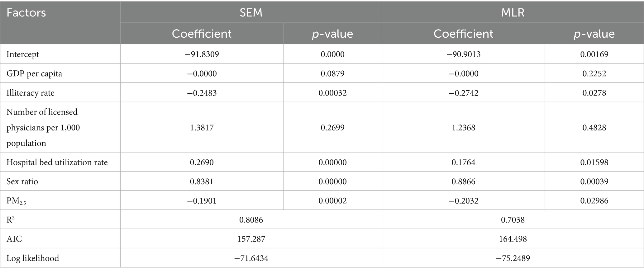This screenshot has height=273, width=644.
Task: Click the Intercept row label
Action: tap(23, 54)
